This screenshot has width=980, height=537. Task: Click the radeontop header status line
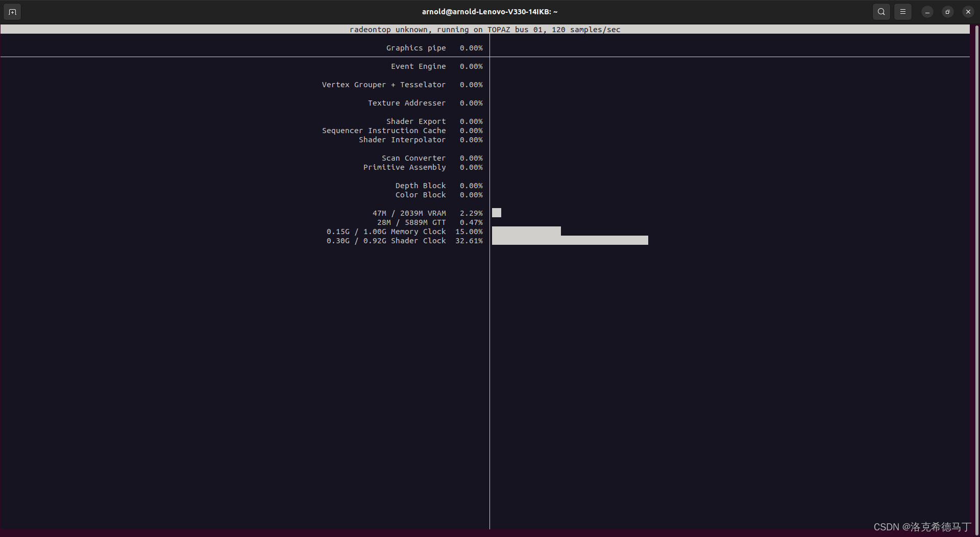click(485, 30)
